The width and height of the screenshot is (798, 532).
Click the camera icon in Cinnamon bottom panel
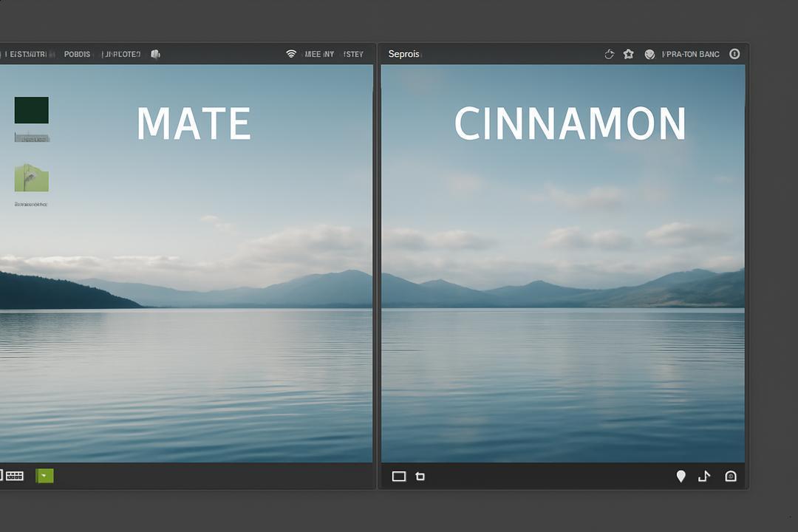(731, 476)
